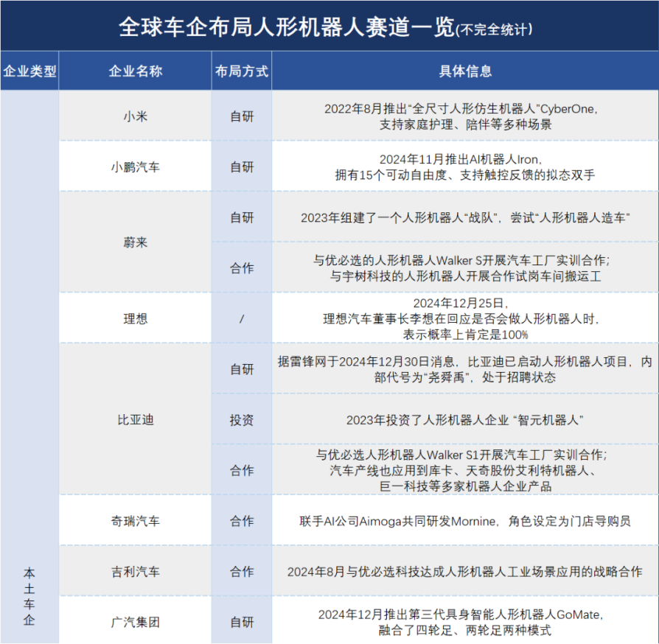659x644 pixels.
Task: Click the GoMate description text
Action: [x=461, y=622]
